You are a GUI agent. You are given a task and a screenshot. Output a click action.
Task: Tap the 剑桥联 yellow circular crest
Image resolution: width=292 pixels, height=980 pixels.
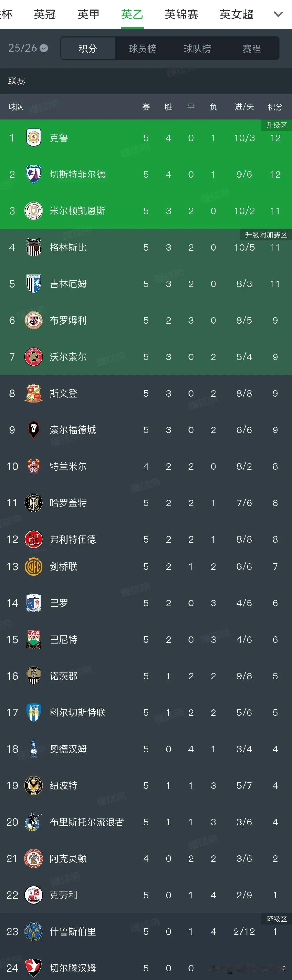[x=34, y=566]
